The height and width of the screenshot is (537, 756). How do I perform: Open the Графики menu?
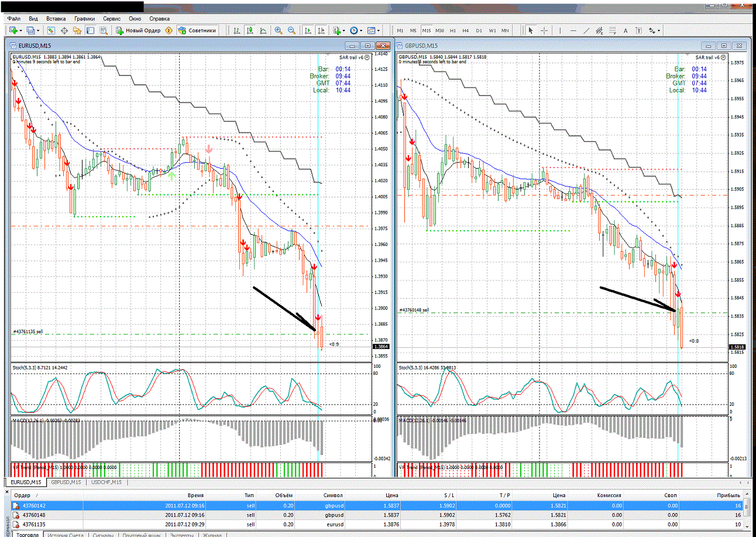84,19
